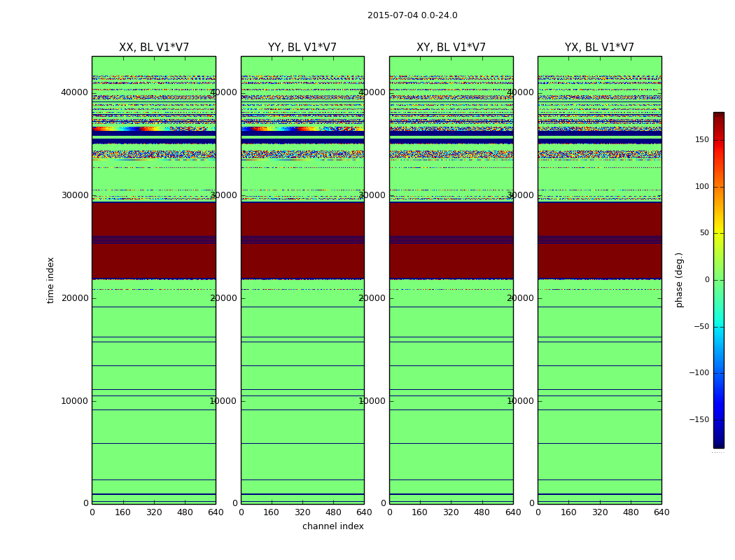Click the '640' x-tick under the XX panel

click(x=216, y=512)
